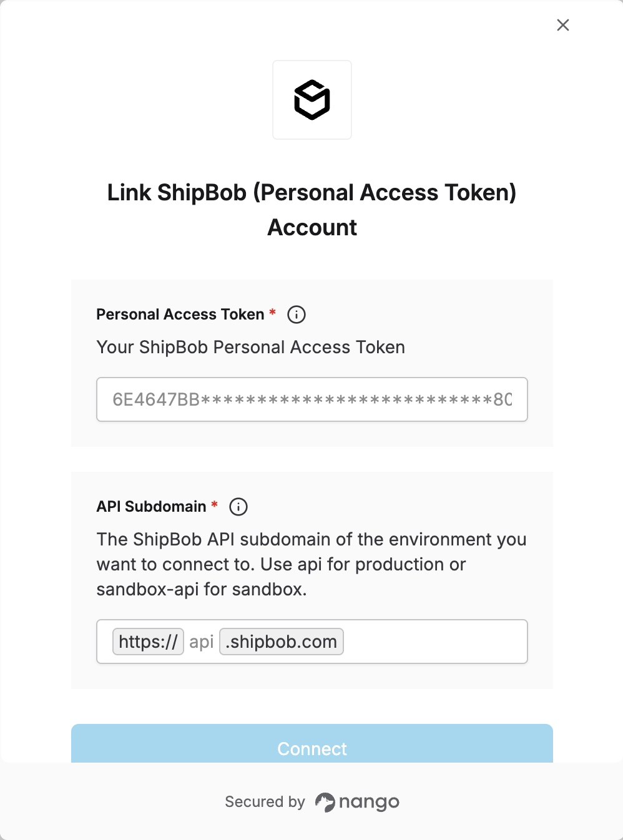Click the .shipbob.com suffix chip

282,642
